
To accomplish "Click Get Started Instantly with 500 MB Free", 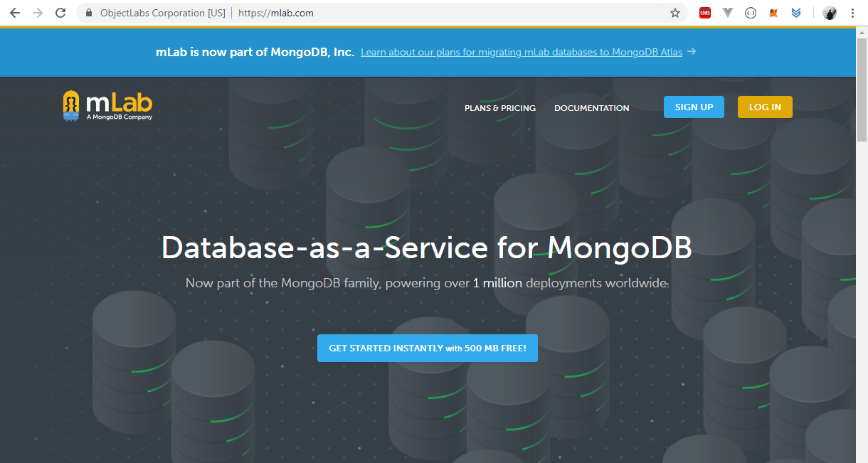I will pos(427,348).
